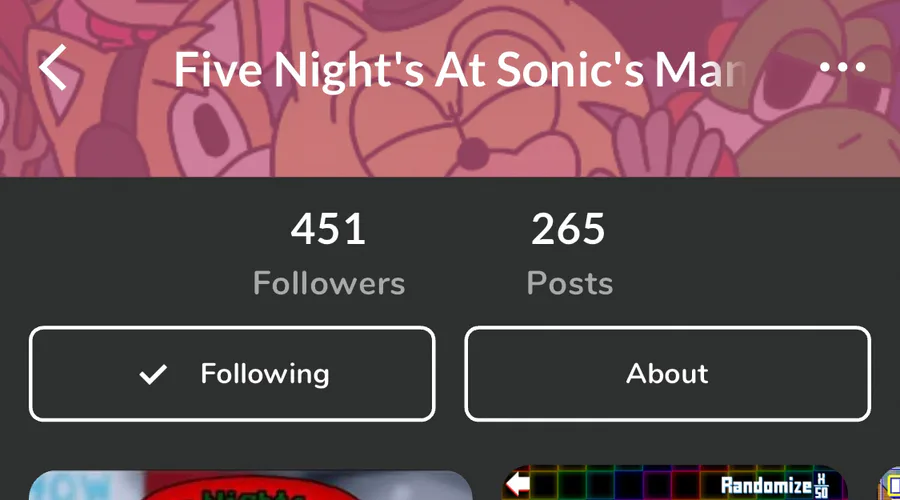Image resolution: width=900 pixels, height=500 pixels.
Task: Open the partially visible yellow thumbnail at edge
Action: pos(889,483)
